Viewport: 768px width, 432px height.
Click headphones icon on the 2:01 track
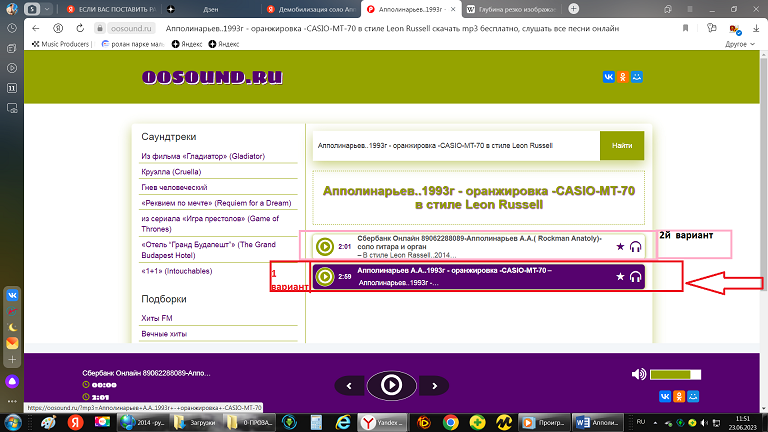point(635,246)
